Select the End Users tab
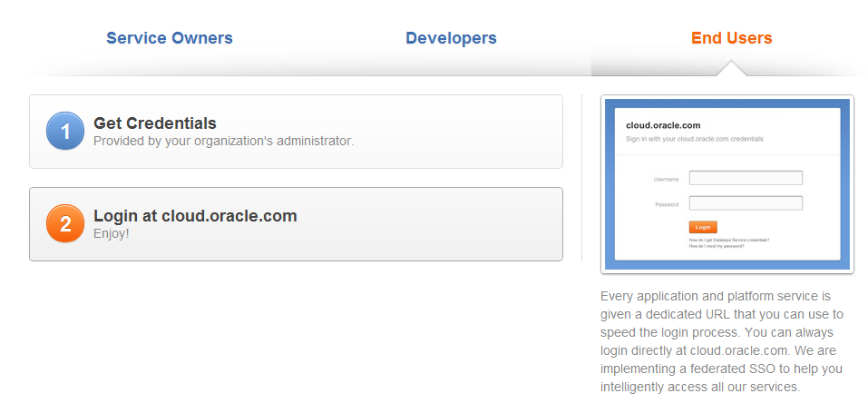Viewport: 868px width, 413px height. pyautogui.click(x=731, y=38)
